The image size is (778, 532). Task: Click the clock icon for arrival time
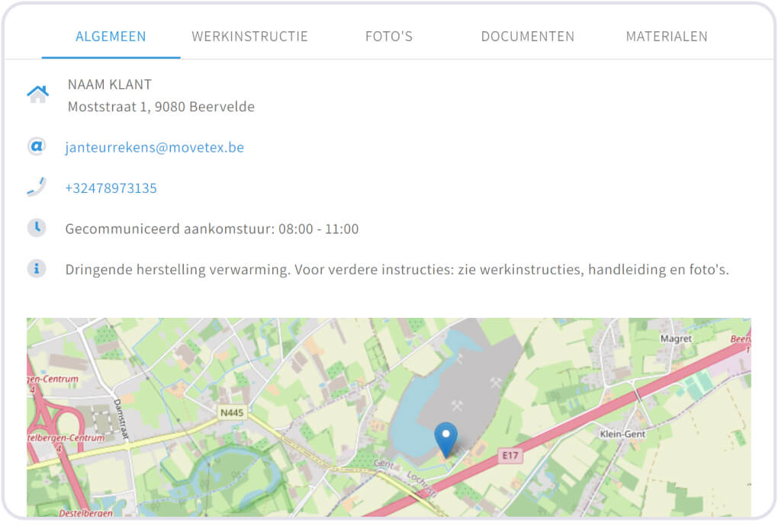tap(37, 228)
